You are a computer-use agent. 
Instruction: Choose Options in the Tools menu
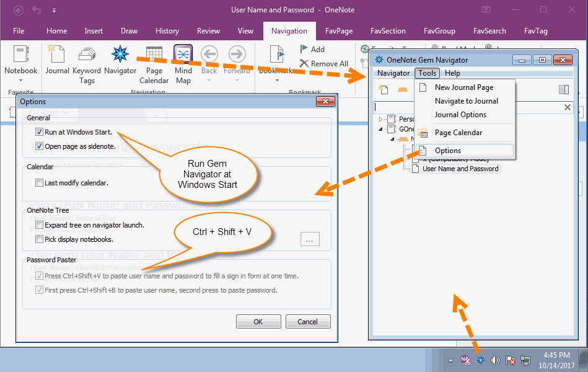click(x=465, y=151)
